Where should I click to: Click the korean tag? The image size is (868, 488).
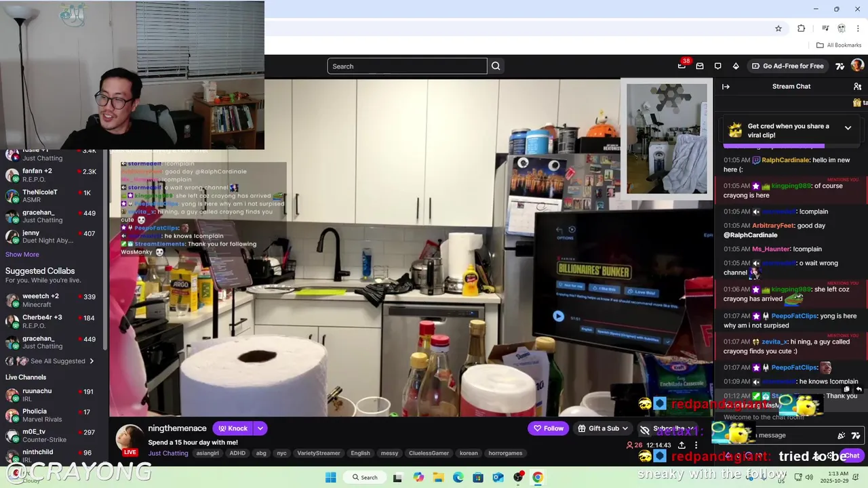(x=469, y=453)
